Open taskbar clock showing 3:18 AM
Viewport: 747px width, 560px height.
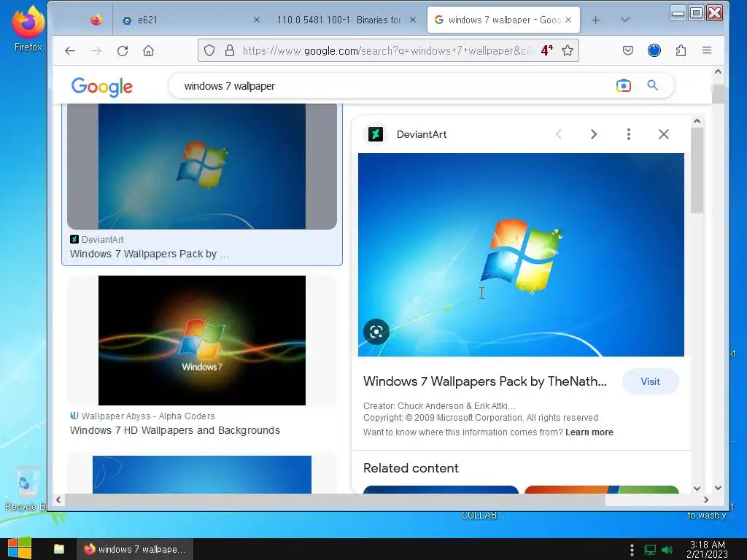(708, 549)
